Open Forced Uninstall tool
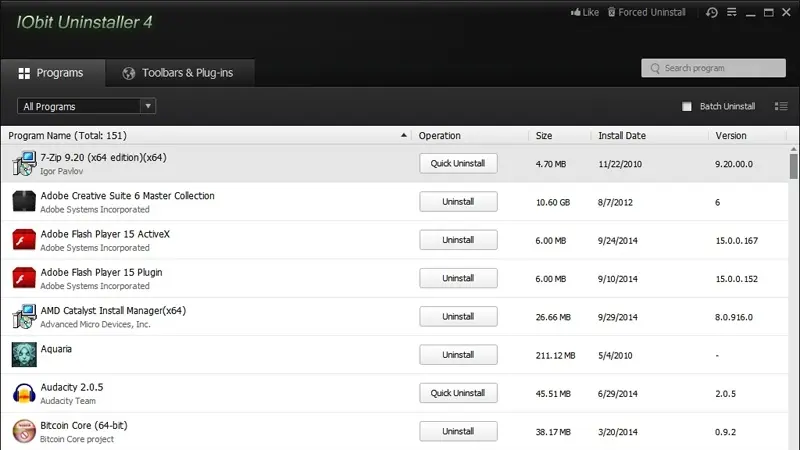Image resolution: width=800 pixels, height=450 pixels. coord(646,12)
